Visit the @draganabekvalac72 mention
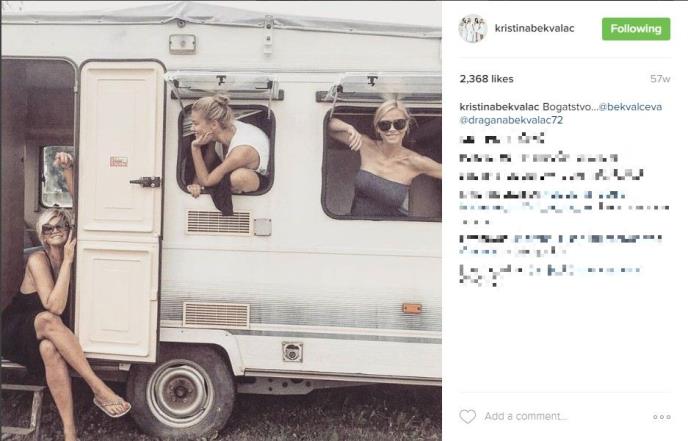688x441 pixels. [x=511, y=120]
